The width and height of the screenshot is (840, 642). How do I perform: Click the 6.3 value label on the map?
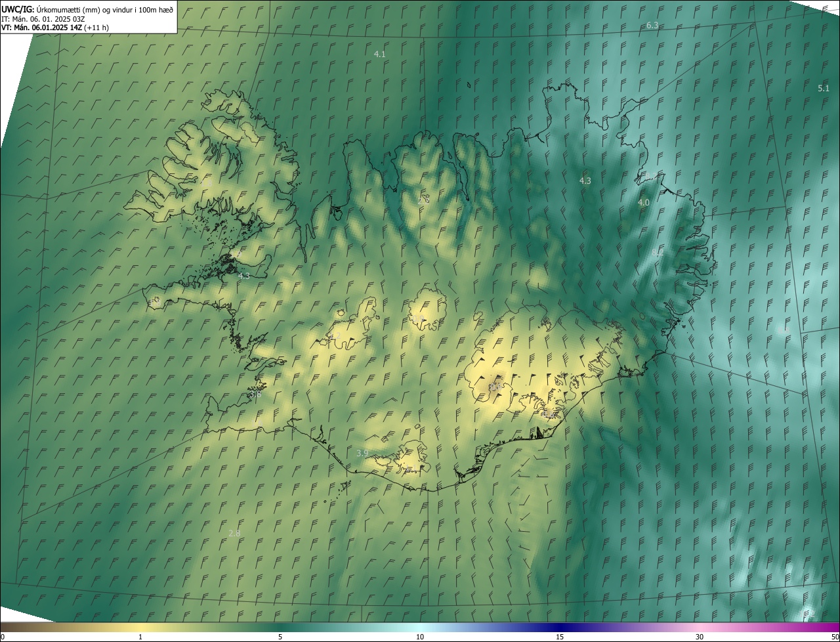(652, 25)
